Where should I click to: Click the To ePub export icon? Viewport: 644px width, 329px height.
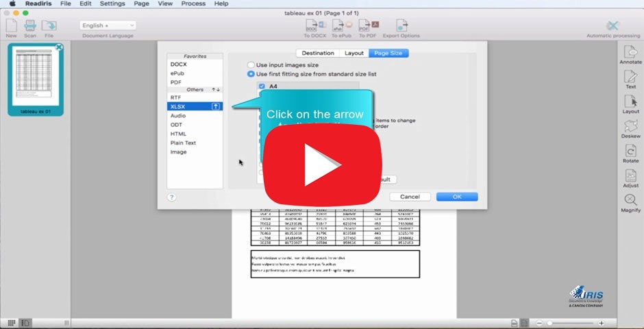pyautogui.click(x=342, y=25)
